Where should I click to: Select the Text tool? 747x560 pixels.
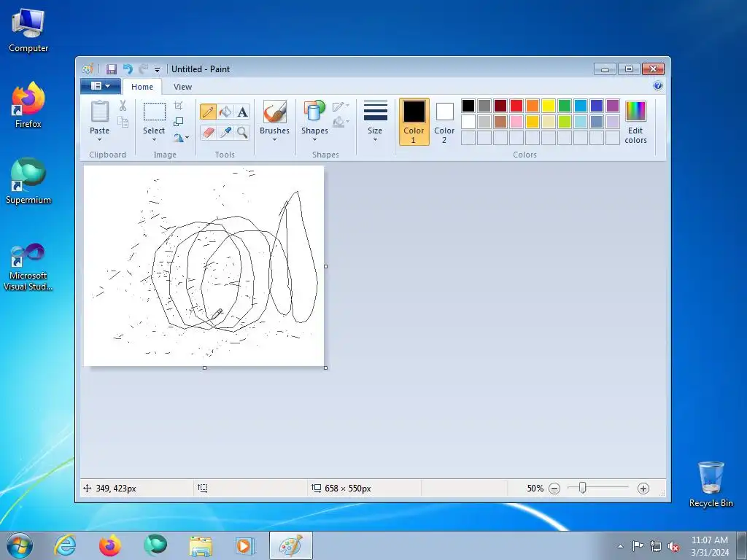pyautogui.click(x=242, y=112)
